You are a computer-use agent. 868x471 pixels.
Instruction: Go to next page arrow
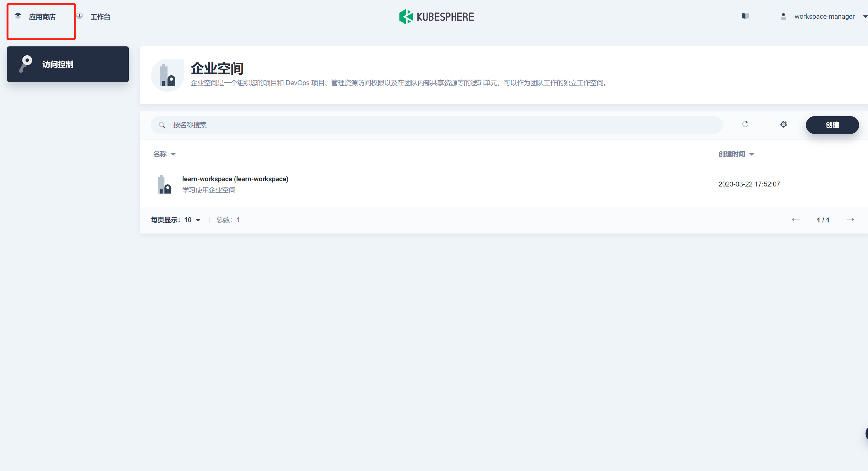pos(850,220)
